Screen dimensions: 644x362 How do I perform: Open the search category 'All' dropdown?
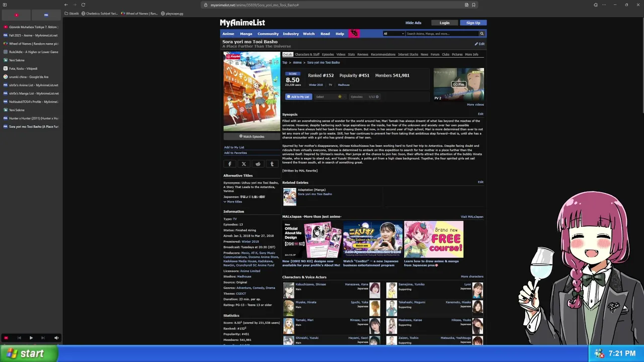tap(393, 34)
